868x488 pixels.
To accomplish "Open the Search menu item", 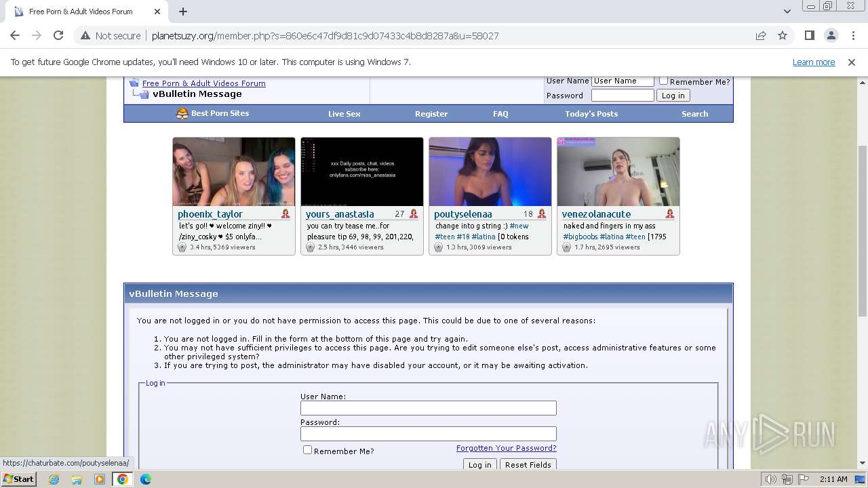I will pyautogui.click(x=694, y=114).
